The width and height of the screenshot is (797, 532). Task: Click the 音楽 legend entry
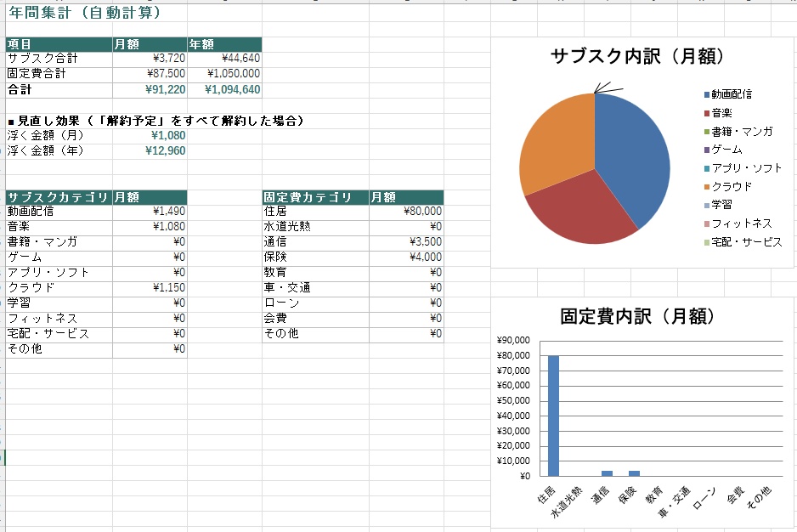tap(718, 113)
